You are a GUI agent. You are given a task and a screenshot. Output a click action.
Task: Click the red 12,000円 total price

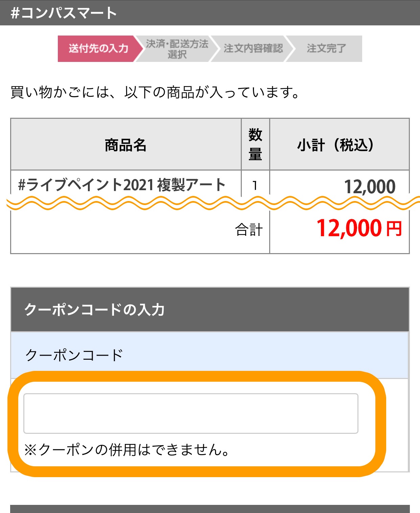[359, 228]
